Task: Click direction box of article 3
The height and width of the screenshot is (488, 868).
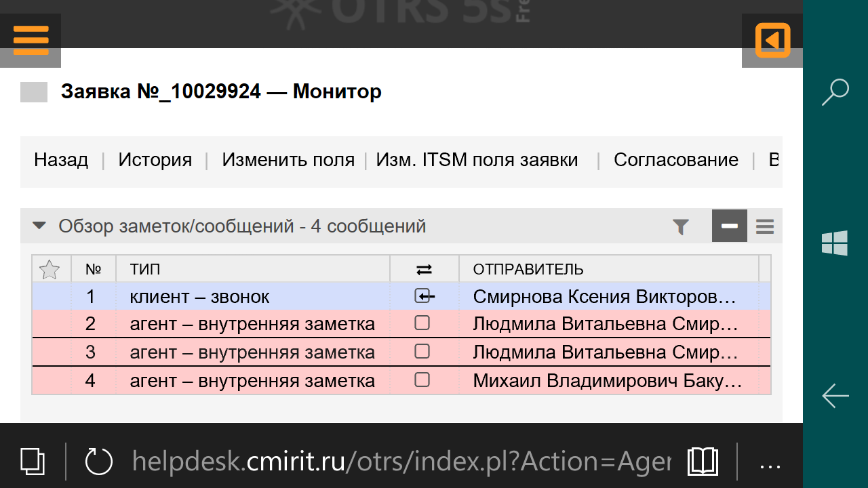Action: (422, 351)
